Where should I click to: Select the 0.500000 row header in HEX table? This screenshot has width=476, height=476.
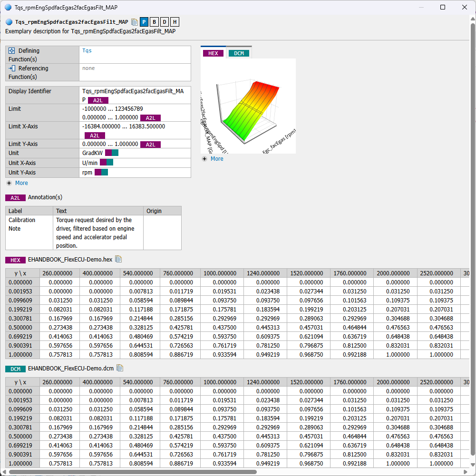click(22, 328)
